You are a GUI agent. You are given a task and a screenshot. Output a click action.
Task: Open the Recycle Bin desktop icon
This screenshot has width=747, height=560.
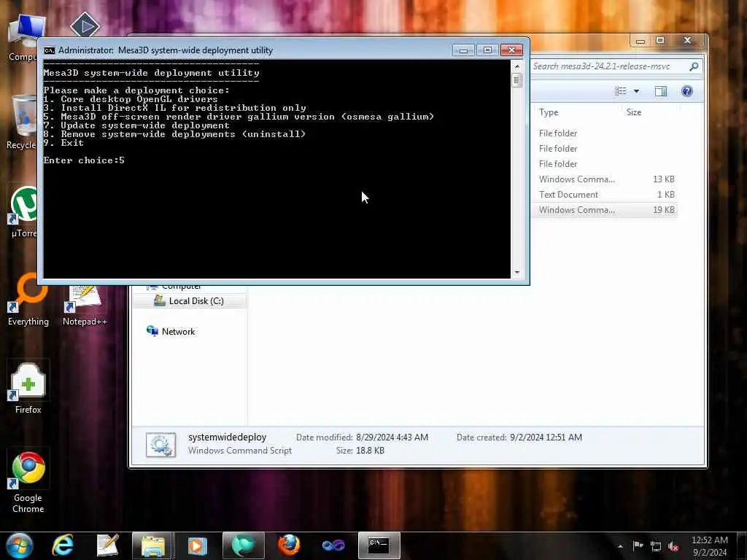[x=23, y=122]
